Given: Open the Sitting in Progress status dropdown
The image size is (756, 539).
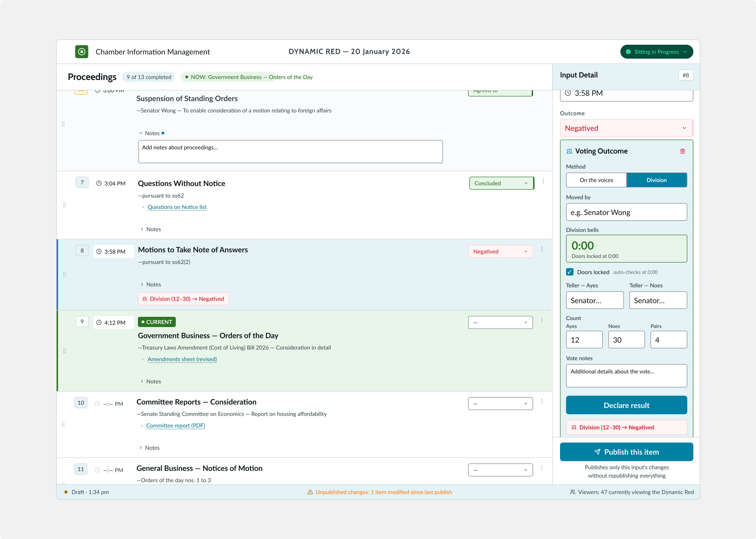Looking at the screenshot, I should point(656,52).
